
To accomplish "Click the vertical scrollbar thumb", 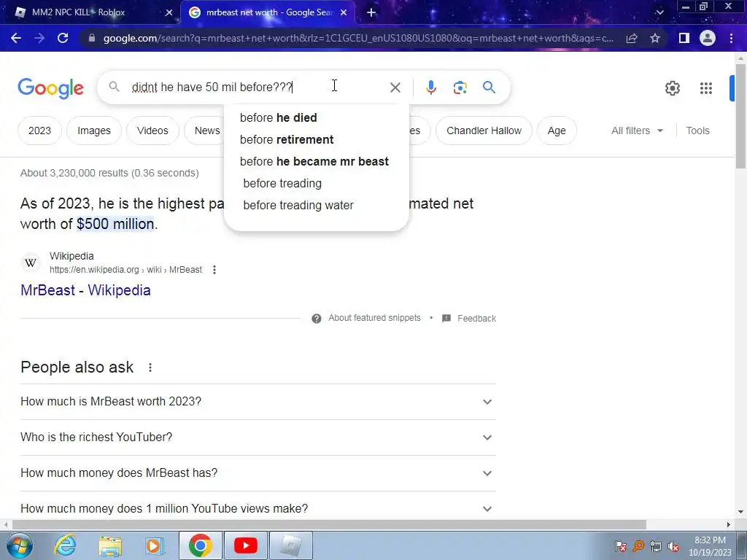I will pos(740,115).
